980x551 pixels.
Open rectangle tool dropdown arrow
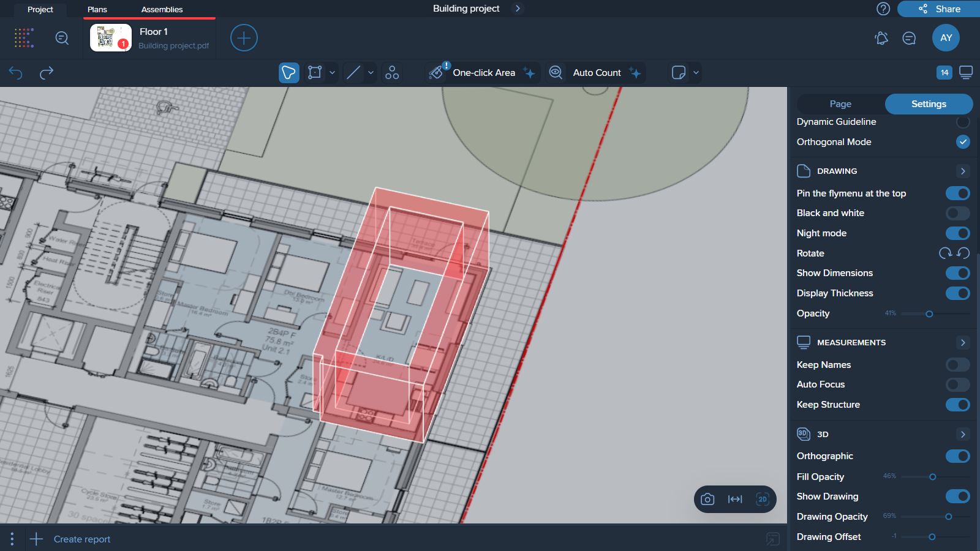[x=332, y=73]
